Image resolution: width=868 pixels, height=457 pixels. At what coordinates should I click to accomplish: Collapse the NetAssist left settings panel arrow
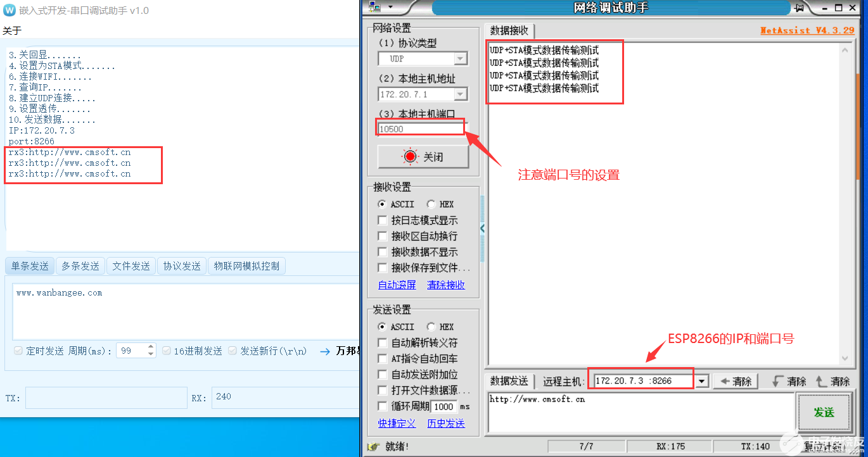click(x=482, y=228)
